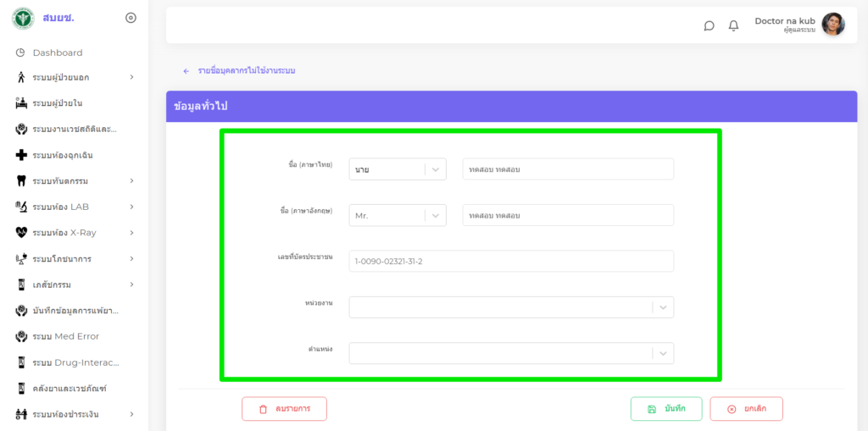Go back via รายชื่อบุคลากรไม่ใช้งานระบบ link
This screenshot has height=431, width=868.
pos(247,71)
